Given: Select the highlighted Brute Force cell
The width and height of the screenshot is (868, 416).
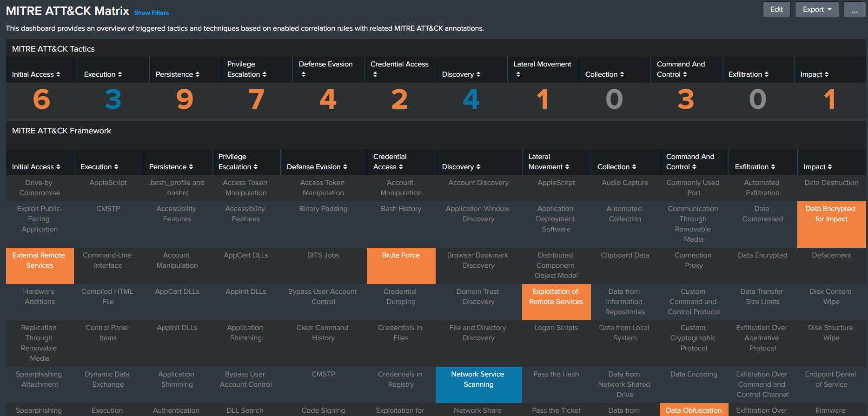Looking at the screenshot, I should point(401,265).
